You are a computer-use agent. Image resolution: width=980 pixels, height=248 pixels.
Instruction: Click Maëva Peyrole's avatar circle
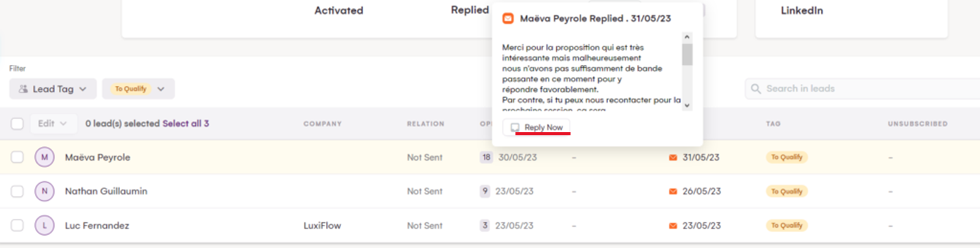click(44, 157)
